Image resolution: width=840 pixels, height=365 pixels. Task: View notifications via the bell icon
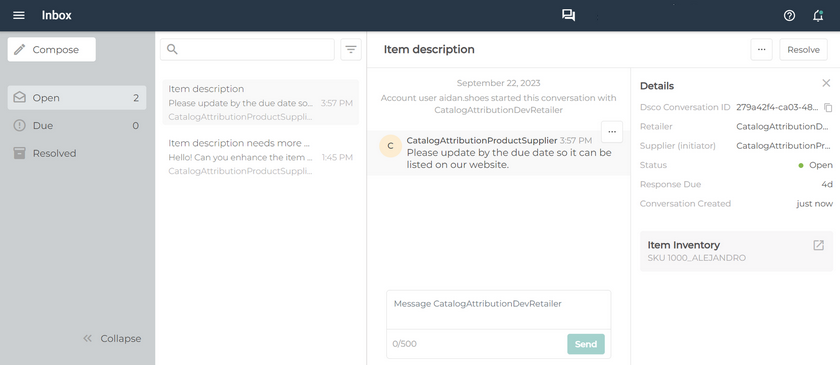[x=818, y=16]
